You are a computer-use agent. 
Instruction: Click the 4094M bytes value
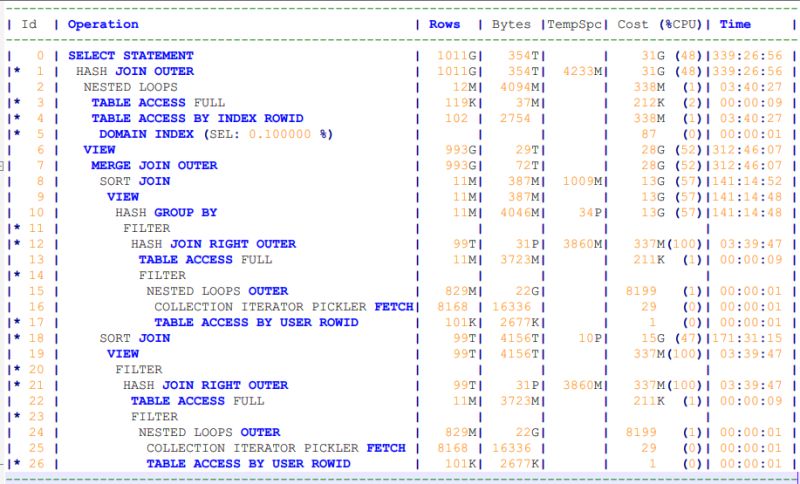519,87
